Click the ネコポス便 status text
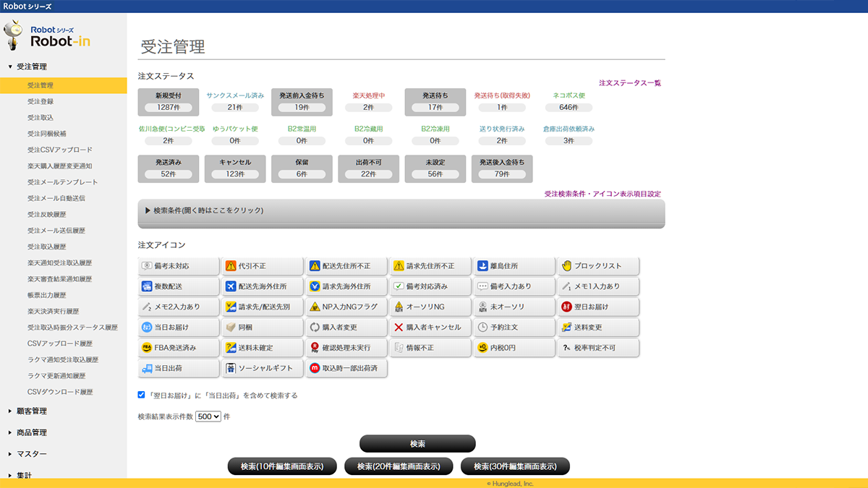This screenshot has width=868, height=488. (569, 95)
